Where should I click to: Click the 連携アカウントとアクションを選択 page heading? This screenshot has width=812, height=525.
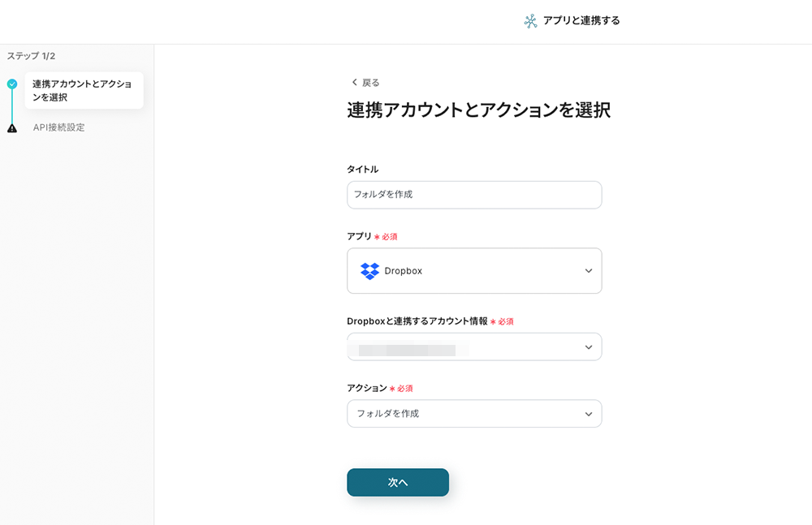[478, 110]
